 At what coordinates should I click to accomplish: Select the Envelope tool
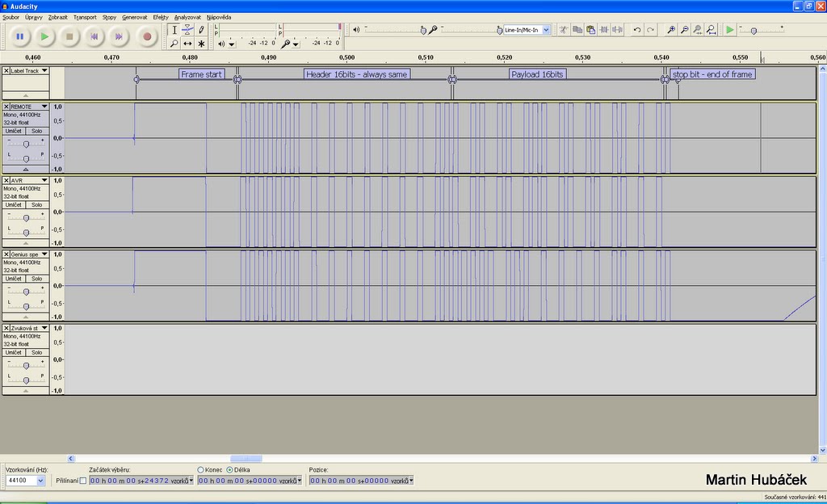[187, 30]
